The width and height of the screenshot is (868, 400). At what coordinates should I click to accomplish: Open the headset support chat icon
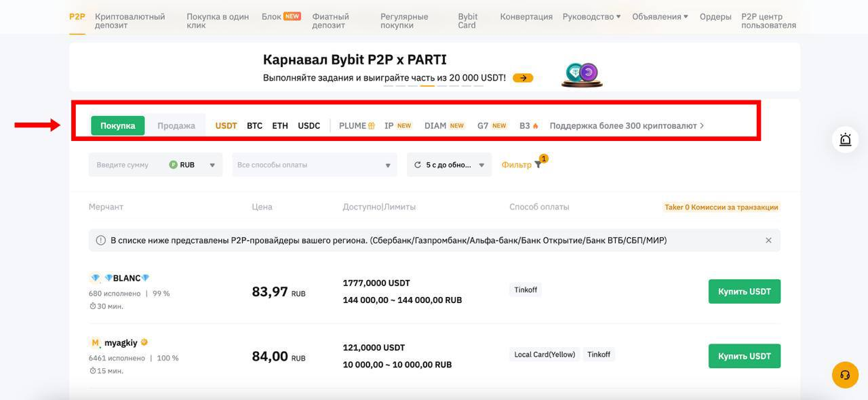click(x=845, y=375)
